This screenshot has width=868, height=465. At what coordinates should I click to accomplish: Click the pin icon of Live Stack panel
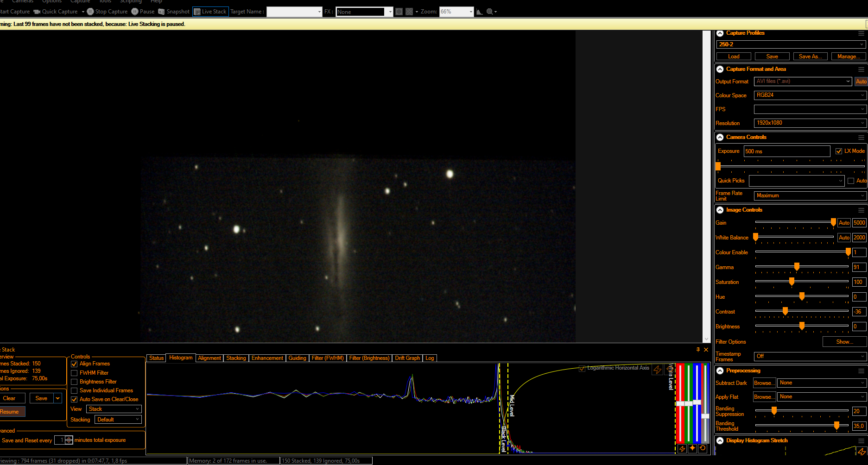click(698, 350)
